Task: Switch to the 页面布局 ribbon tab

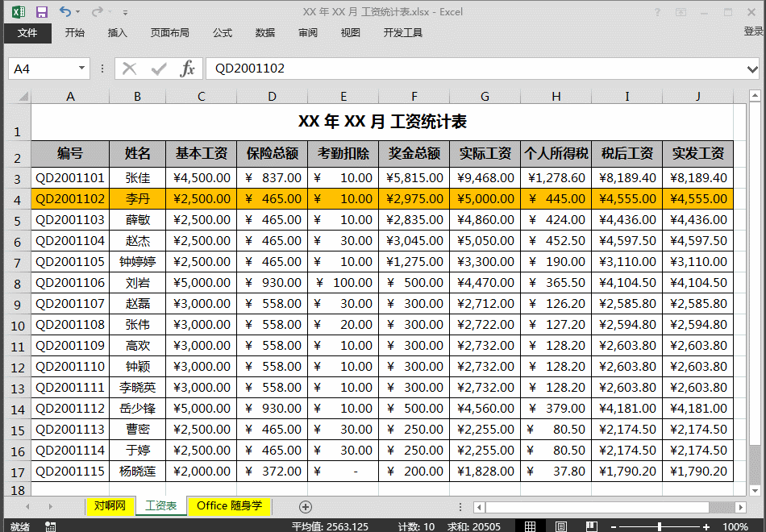Action: click(169, 33)
